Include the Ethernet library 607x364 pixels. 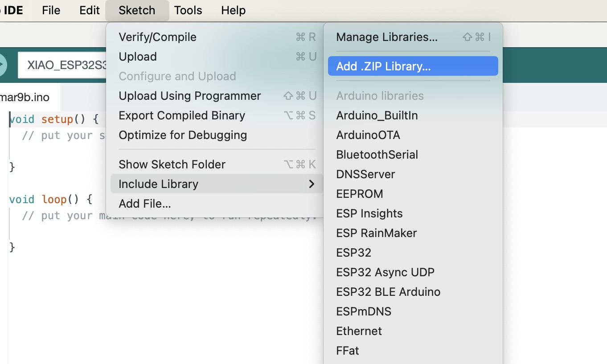(413, 331)
